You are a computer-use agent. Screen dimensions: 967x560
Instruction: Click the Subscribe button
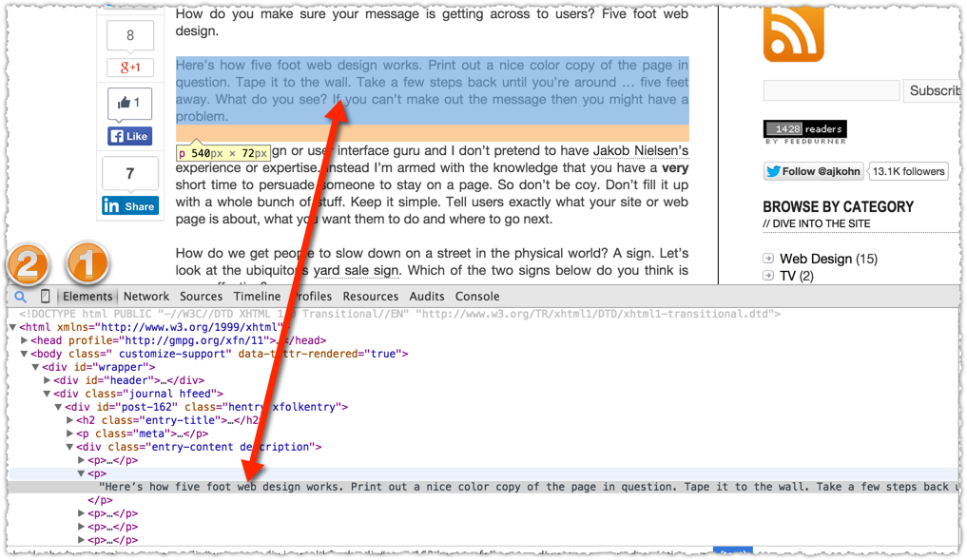[934, 90]
